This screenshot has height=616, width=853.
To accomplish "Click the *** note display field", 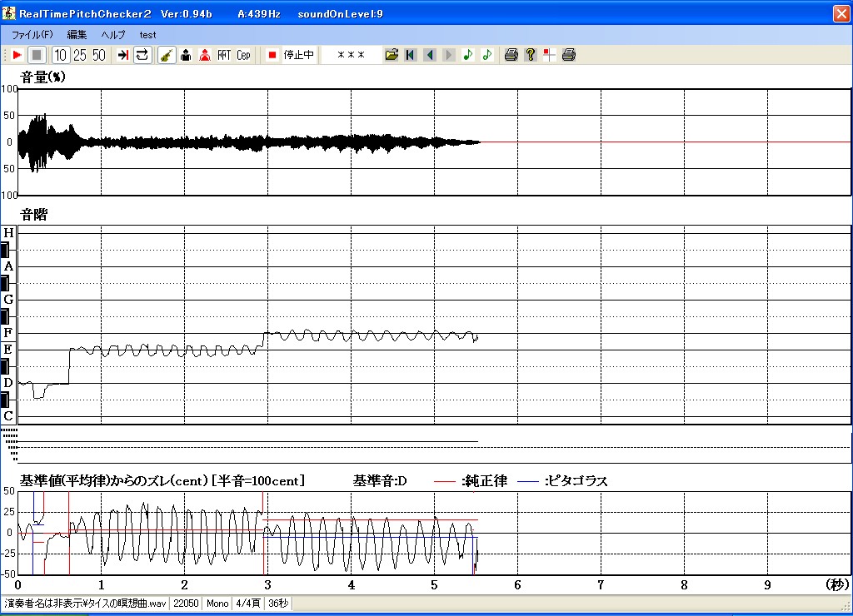I will [x=352, y=55].
